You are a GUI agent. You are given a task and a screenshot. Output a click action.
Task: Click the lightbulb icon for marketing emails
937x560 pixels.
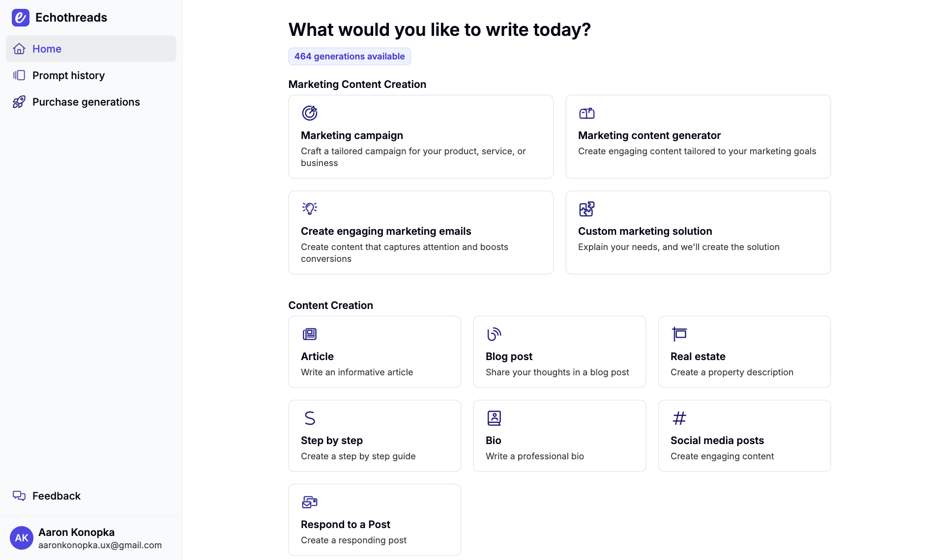pyautogui.click(x=309, y=209)
